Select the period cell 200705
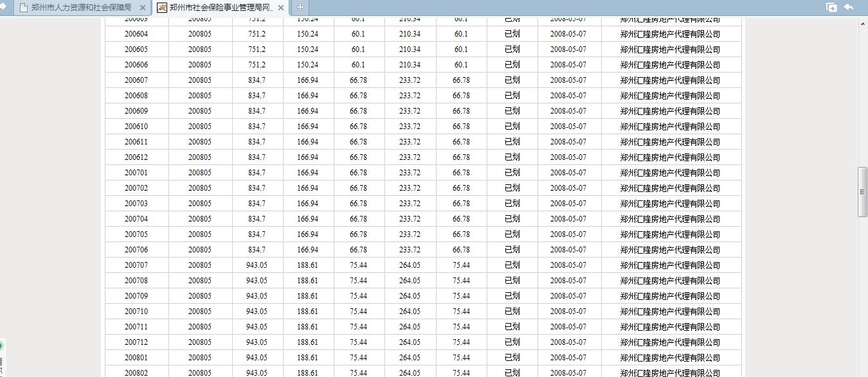This screenshot has width=868, height=377. pos(136,234)
